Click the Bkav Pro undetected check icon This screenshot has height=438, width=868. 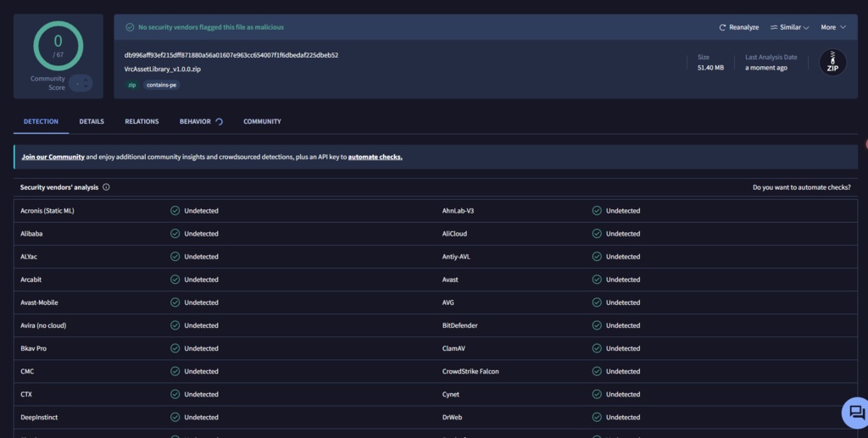175,348
